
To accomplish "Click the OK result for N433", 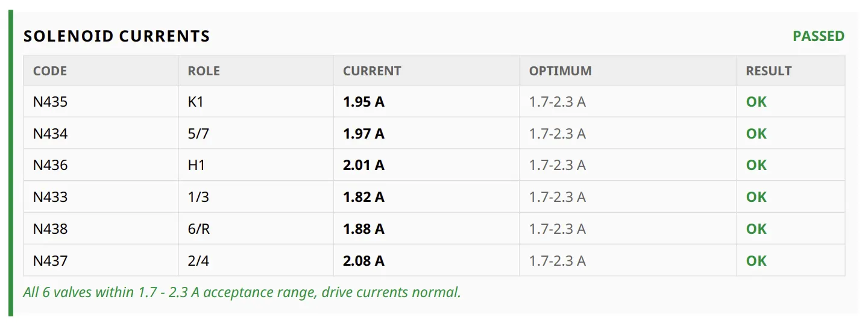I will click(756, 197).
